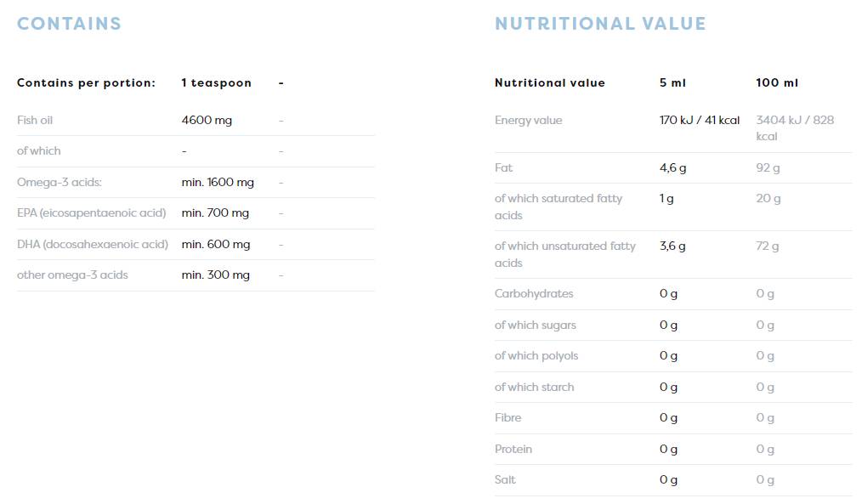Image resolution: width=862 pixels, height=504 pixels.
Task: Select the Fish oil row label
Action: click(35, 121)
